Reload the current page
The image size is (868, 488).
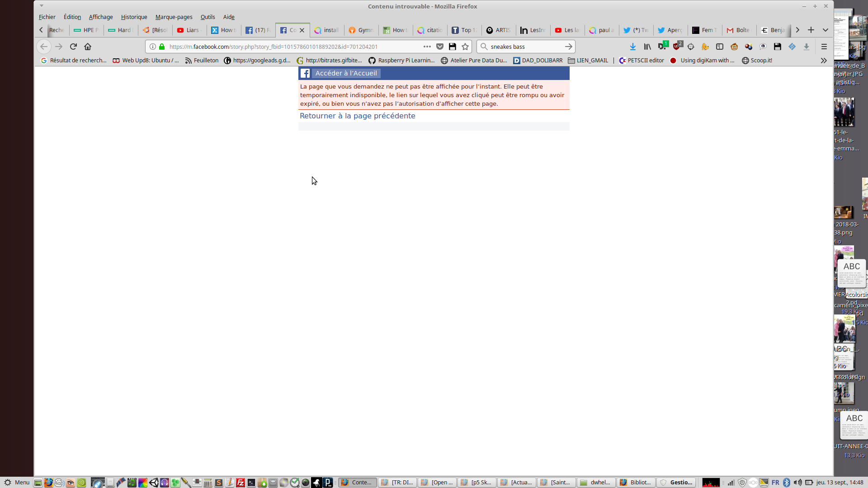pos(73,47)
